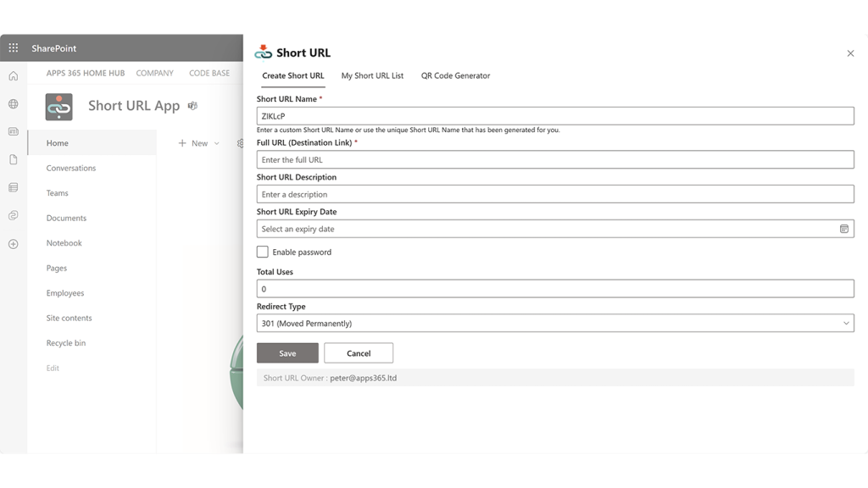Click the SharePoint header title
Image resolution: width=868 pixels, height=488 pixels.
pos(53,48)
